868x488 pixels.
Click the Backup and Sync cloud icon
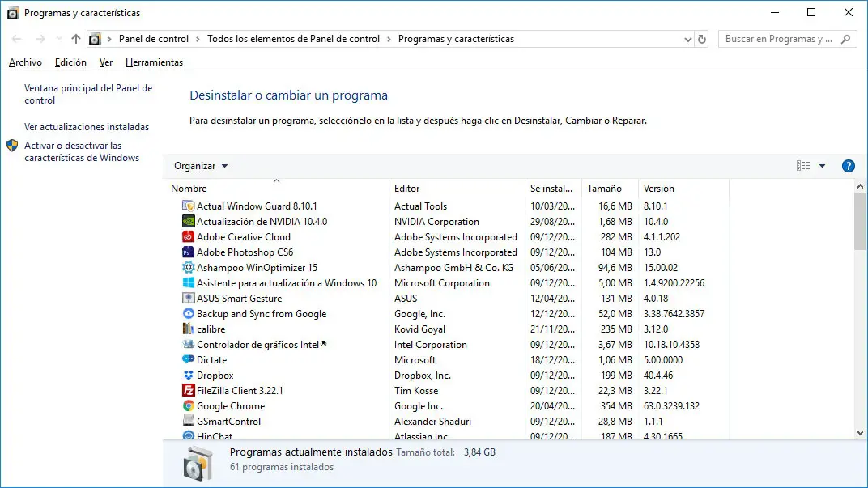tap(188, 314)
